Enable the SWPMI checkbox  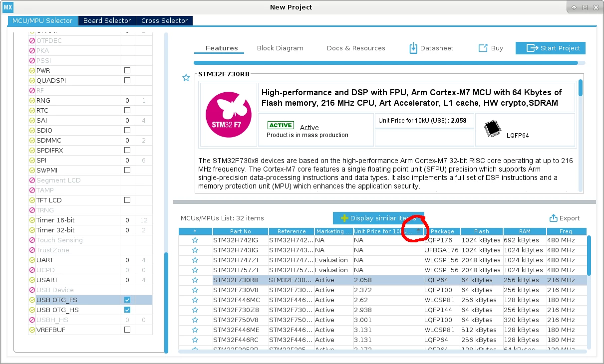click(127, 170)
